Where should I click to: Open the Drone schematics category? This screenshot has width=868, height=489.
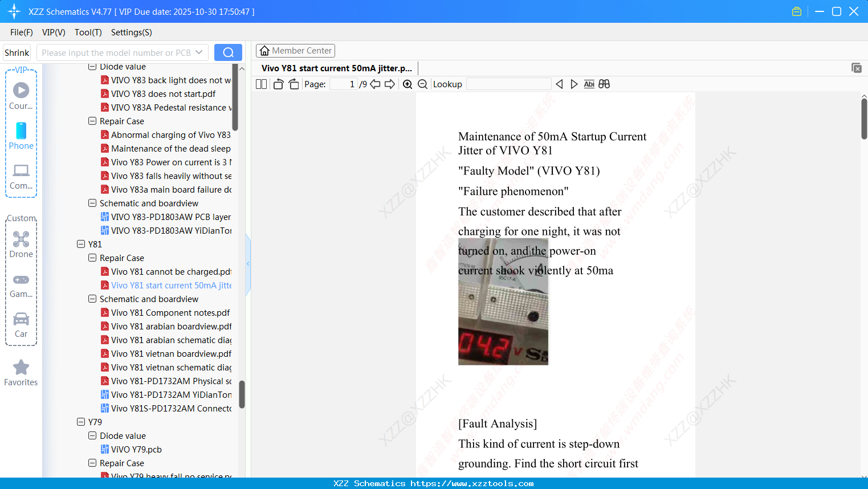[x=21, y=244]
